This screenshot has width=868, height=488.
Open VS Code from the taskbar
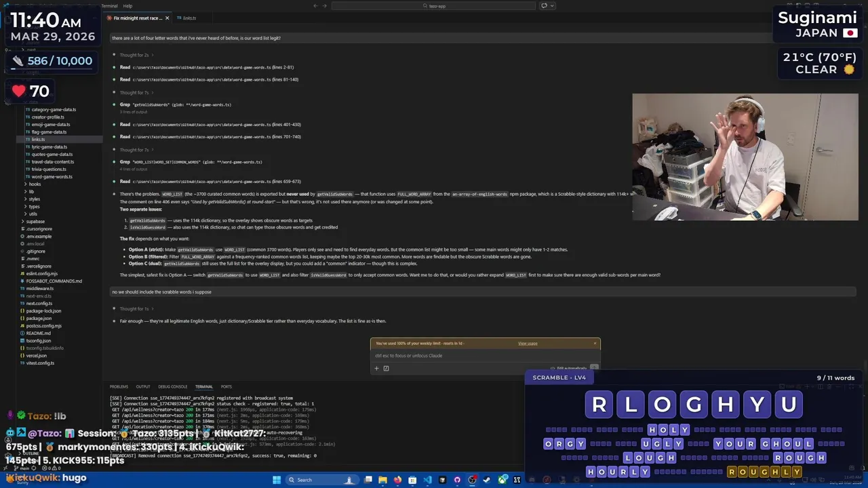click(427, 480)
